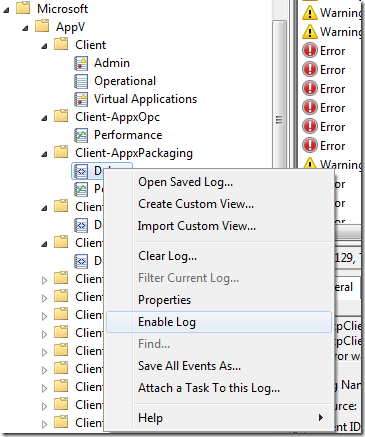Screen dimensions: 365x437
Task: Open the Help menu entry
Action: (x=219, y=418)
